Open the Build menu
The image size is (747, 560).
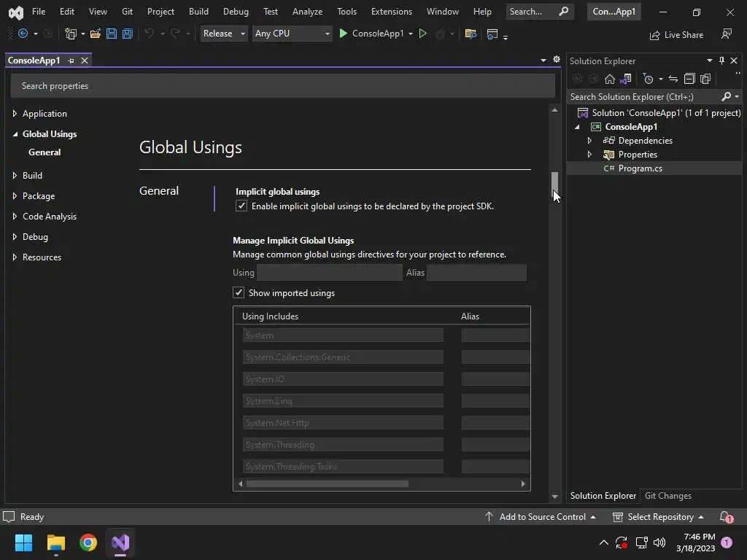pos(198,12)
